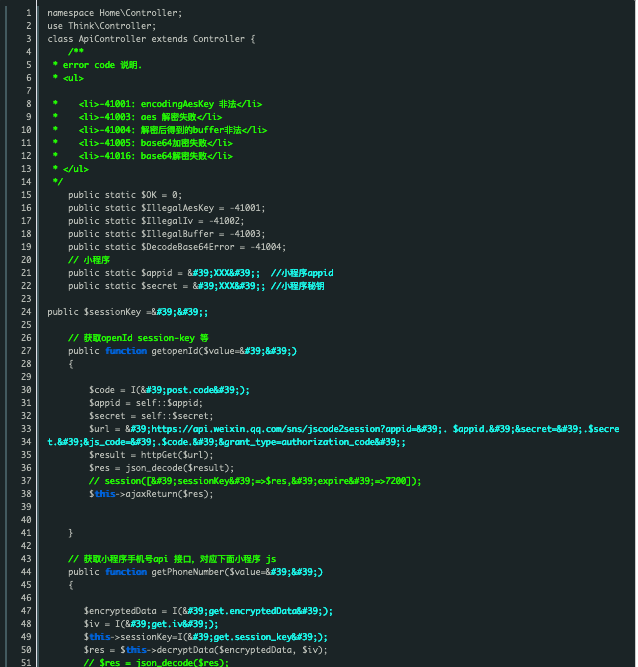Click line number 33 in the gutter
This screenshot has width=638, height=667.
click(x=26, y=429)
